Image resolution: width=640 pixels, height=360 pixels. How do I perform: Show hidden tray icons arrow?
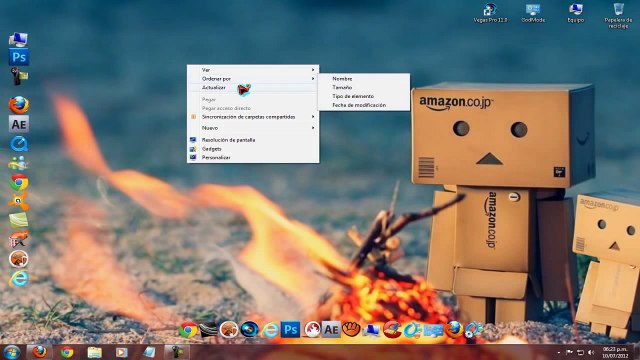point(559,352)
